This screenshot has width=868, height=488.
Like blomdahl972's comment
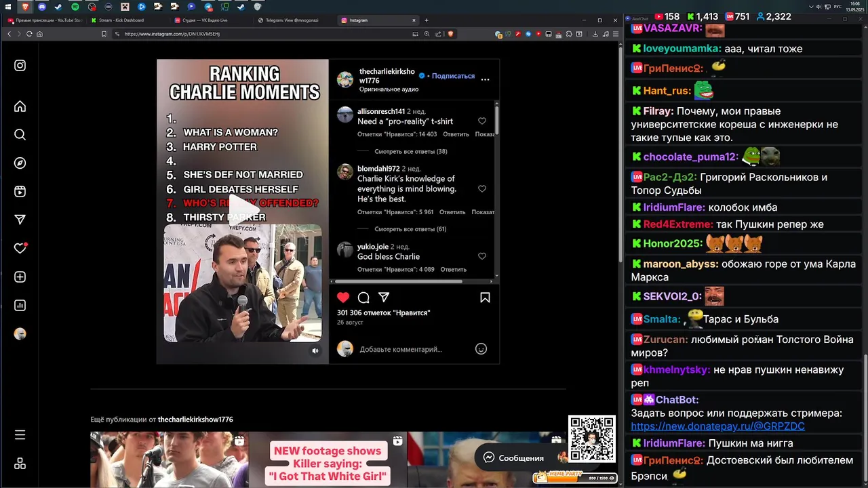(x=482, y=189)
